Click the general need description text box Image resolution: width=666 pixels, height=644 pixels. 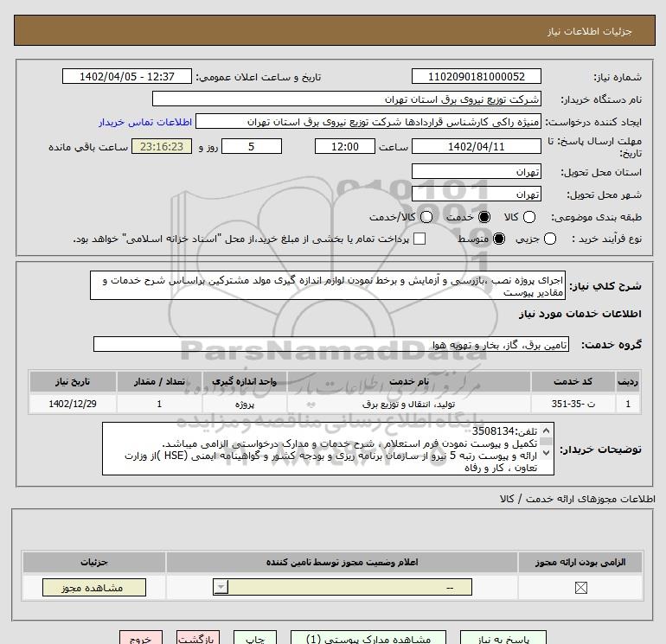click(x=328, y=286)
